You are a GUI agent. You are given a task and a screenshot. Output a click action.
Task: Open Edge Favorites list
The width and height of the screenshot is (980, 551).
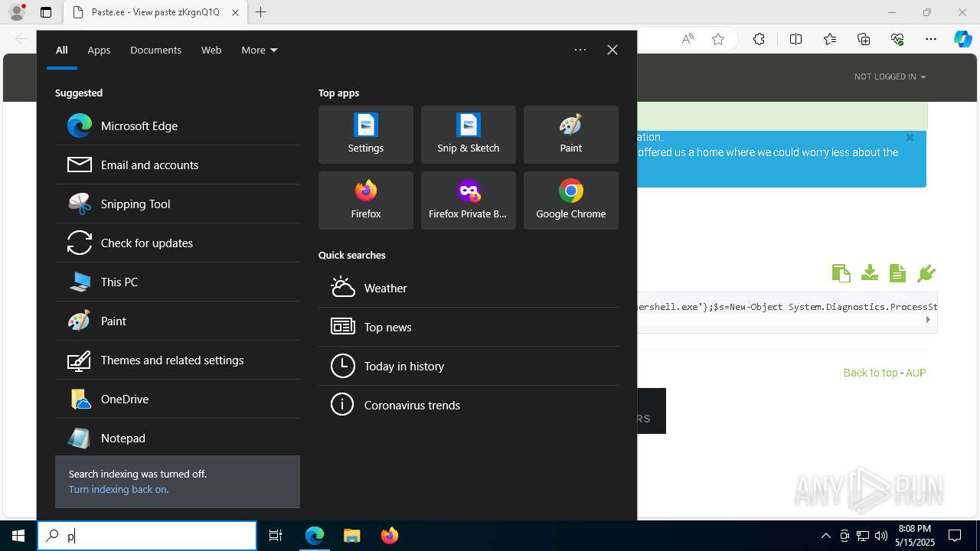point(830,39)
